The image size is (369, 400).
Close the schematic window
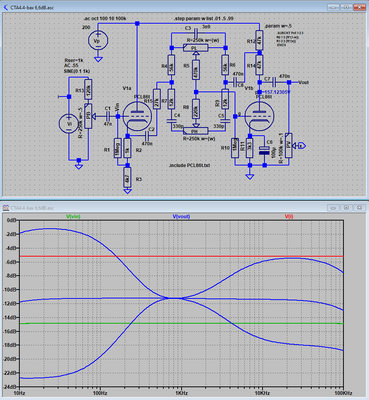tap(360, 7)
